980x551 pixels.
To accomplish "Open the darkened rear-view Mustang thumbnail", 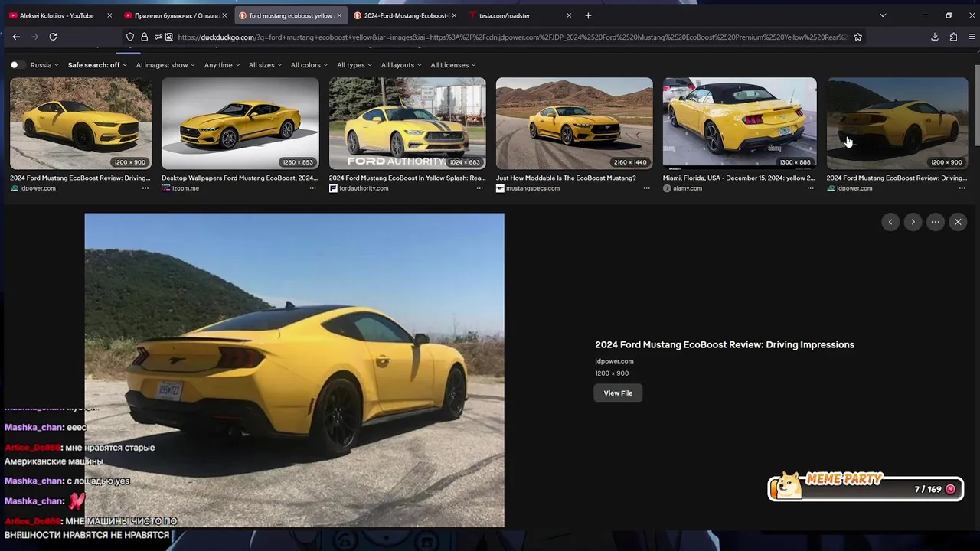I will (x=897, y=123).
